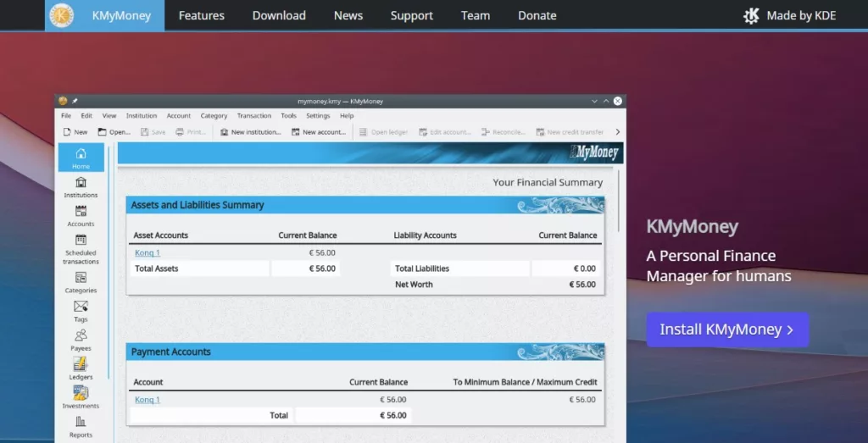Open the Tools menu
The image size is (868, 443).
(288, 115)
